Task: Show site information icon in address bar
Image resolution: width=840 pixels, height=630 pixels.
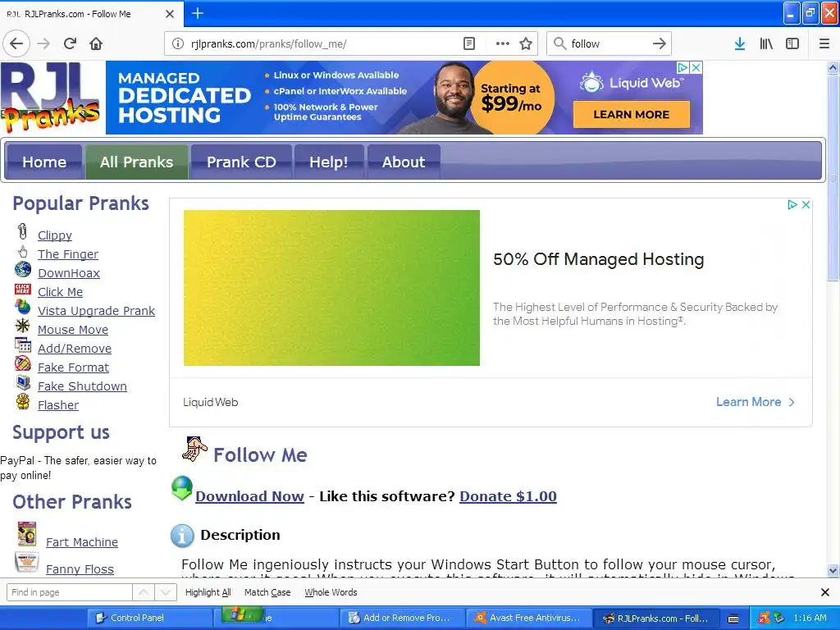Action: [x=178, y=43]
